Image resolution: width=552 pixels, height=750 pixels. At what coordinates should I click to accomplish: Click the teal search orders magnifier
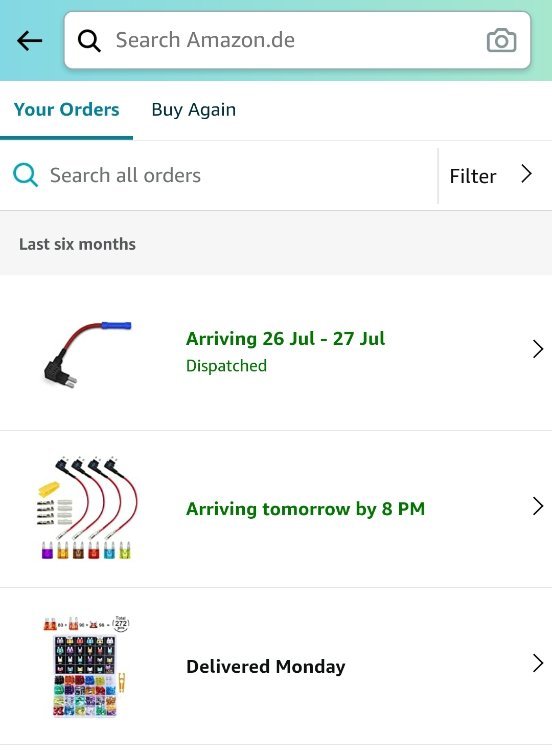[25, 175]
